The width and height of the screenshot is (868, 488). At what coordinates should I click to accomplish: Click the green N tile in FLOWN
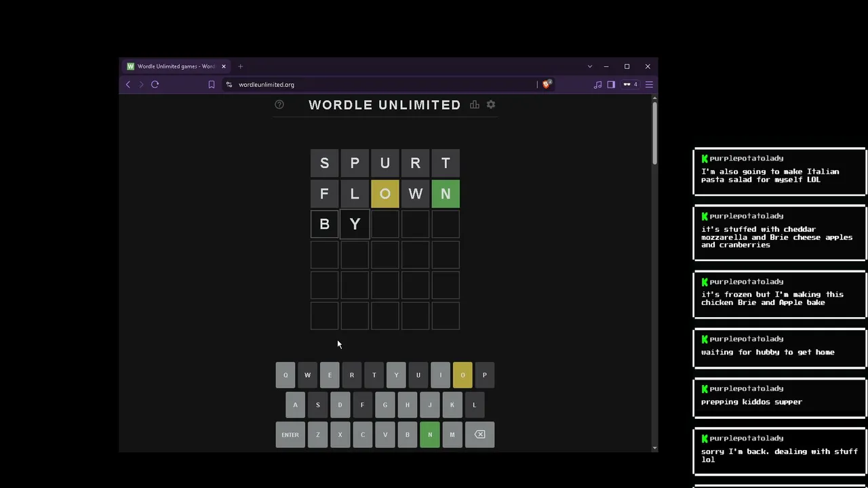click(x=446, y=194)
